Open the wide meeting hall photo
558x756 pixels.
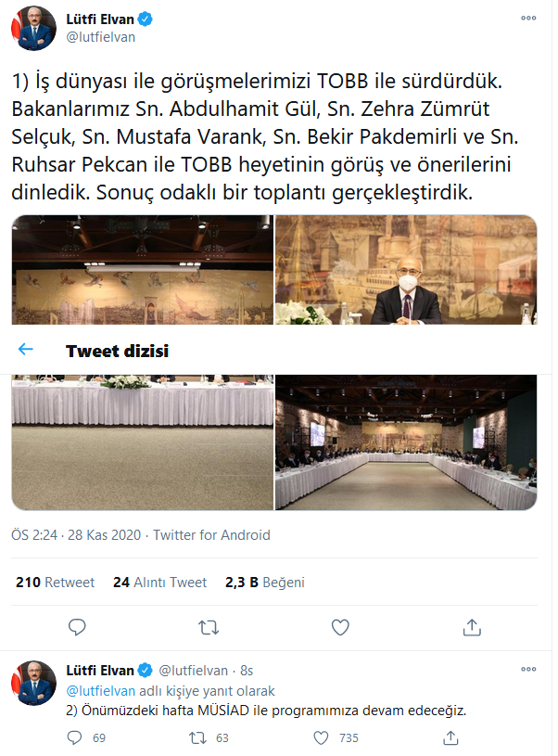pyautogui.click(x=406, y=442)
